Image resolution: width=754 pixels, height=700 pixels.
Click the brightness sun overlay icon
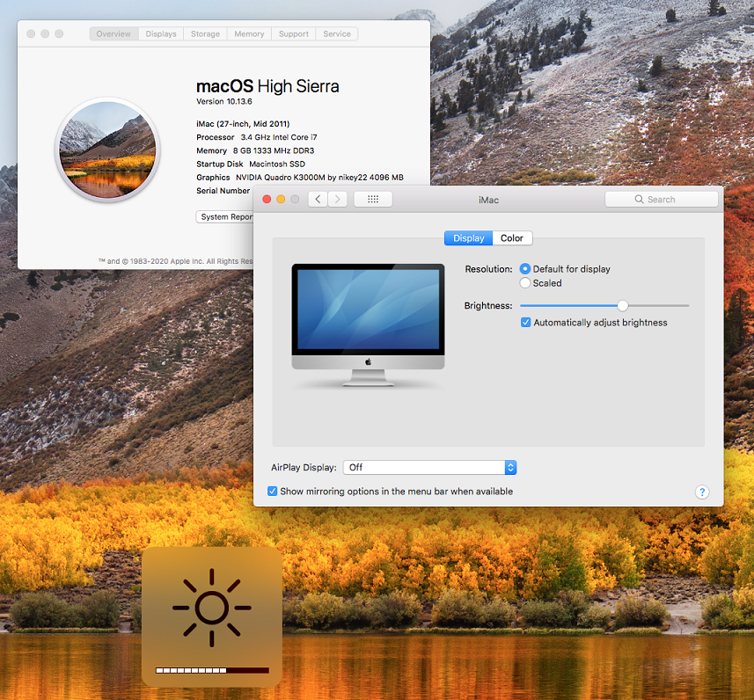tap(211, 608)
